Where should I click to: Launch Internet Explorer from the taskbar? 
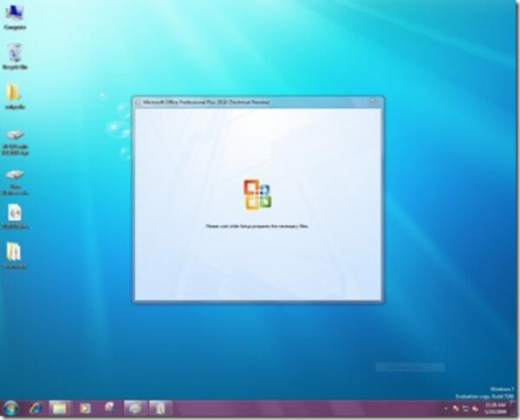[36, 408]
